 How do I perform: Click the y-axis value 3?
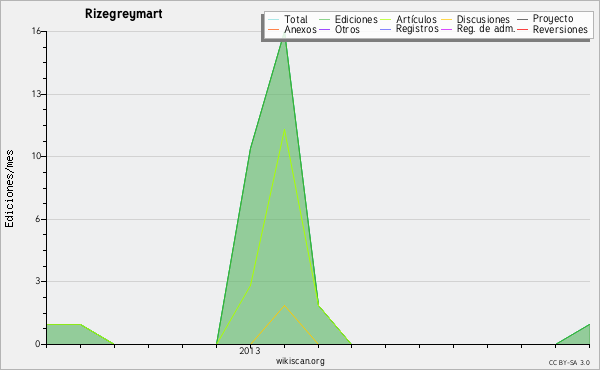tap(38, 281)
